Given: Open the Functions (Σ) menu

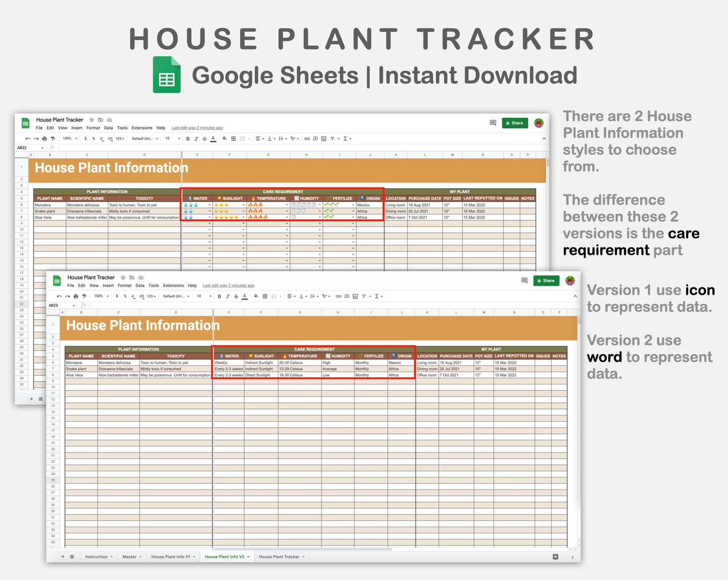Looking at the screenshot, I should tap(376, 297).
